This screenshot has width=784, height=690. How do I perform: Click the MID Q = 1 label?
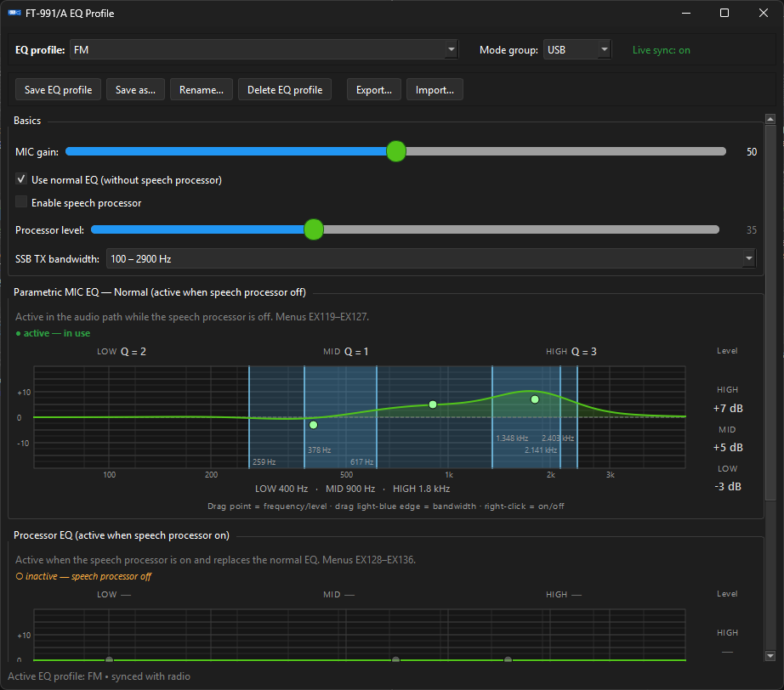[x=346, y=352]
